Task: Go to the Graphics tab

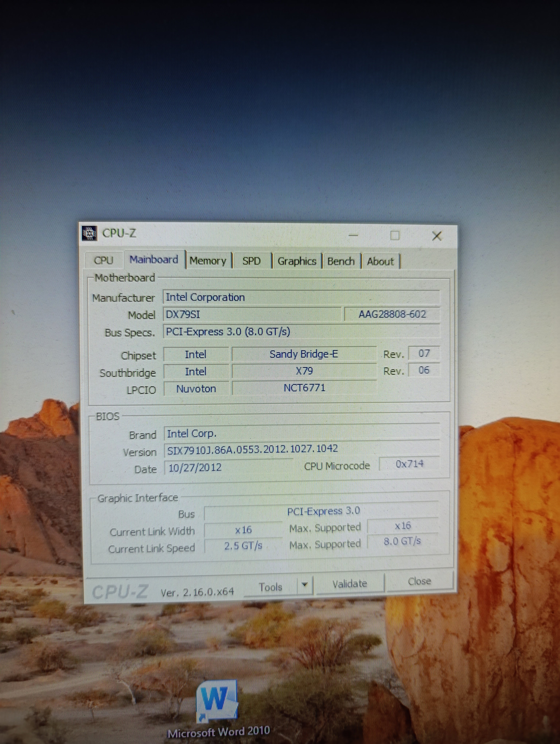Action: (x=297, y=261)
